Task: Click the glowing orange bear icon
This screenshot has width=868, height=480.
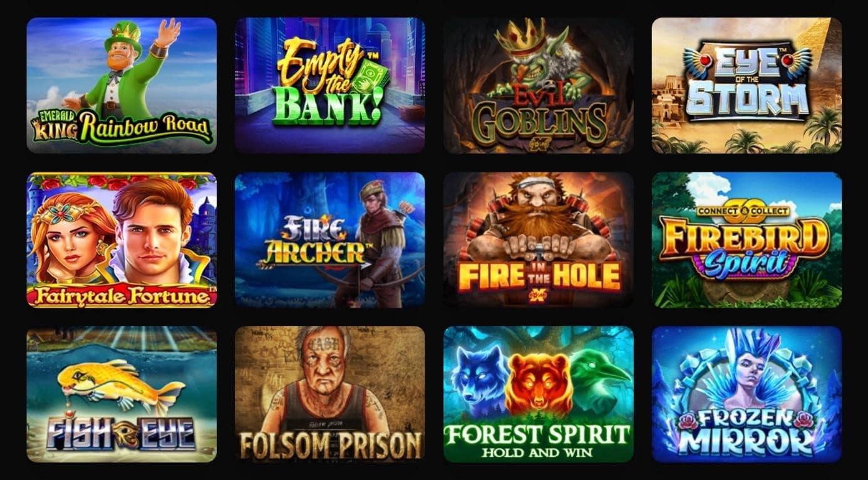Action: tap(538, 383)
